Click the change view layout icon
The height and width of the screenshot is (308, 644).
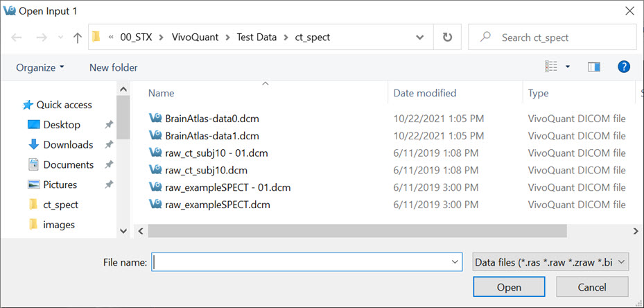tap(552, 67)
